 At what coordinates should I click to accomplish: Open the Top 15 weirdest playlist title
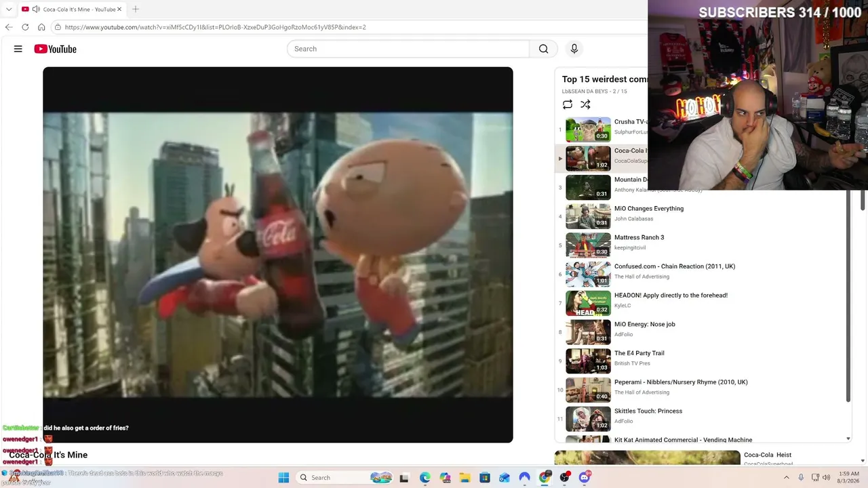coord(605,79)
